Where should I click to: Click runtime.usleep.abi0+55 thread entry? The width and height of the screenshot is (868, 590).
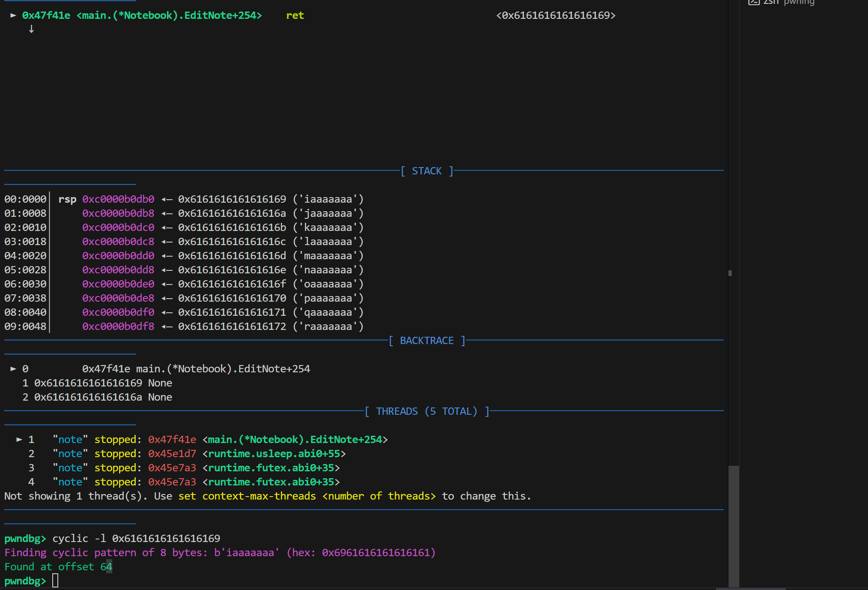[x=274, y=454]
